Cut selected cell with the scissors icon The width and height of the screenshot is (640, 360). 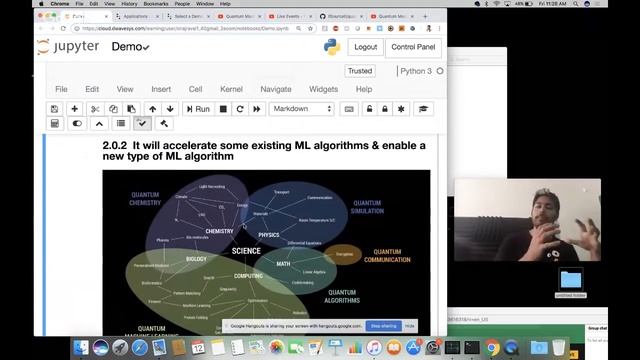95,109
